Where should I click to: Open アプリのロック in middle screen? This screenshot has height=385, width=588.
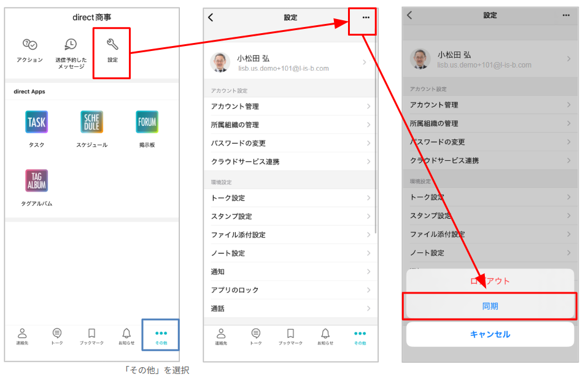tap(290, 290)
